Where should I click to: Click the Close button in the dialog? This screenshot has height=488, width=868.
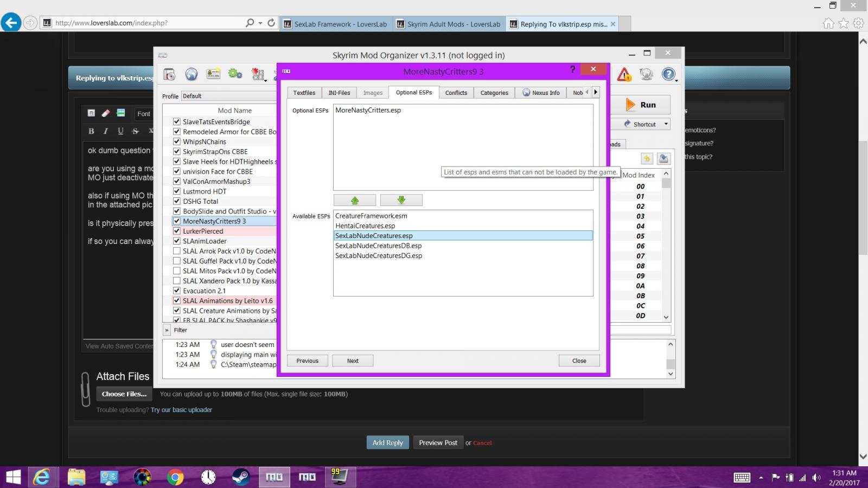click(579, 361)
